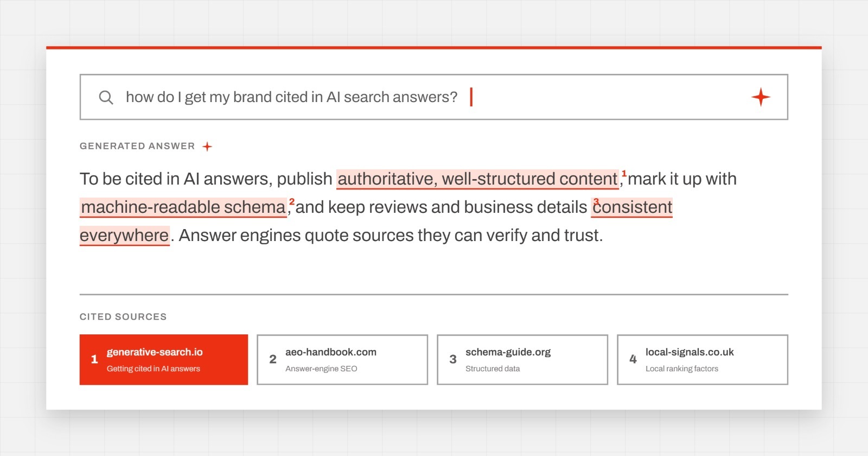Click the 'Cited Sources' section heading
This screenshot has height=456, width=868.
click(x=123, y=317)
